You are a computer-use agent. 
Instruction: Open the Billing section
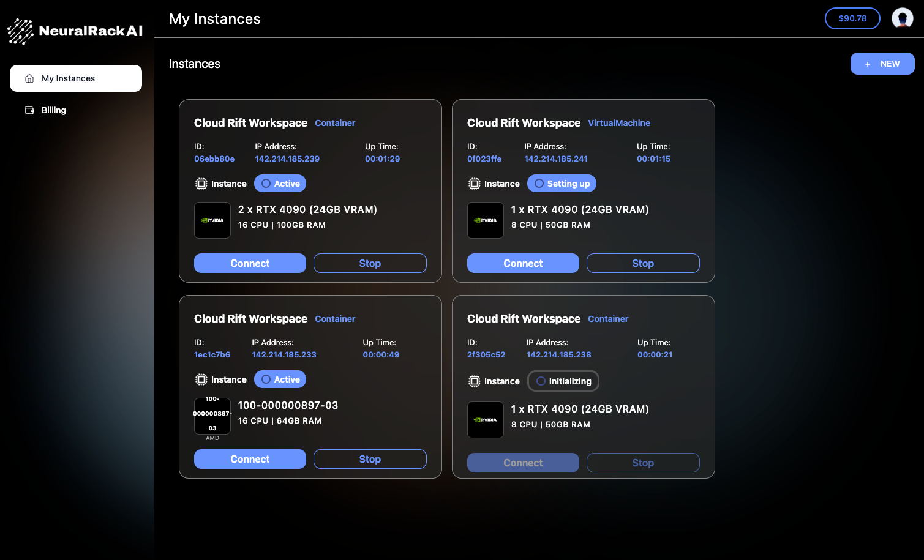(x=53, y=110)
